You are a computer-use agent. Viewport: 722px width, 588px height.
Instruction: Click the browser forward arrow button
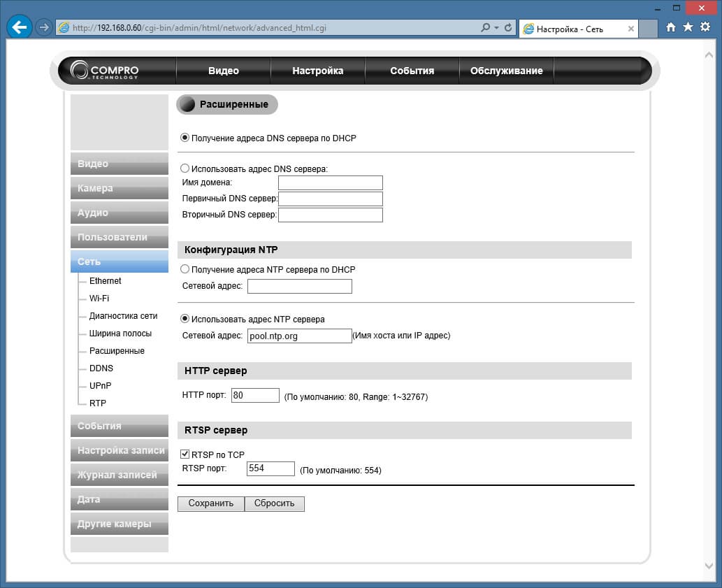44,28
